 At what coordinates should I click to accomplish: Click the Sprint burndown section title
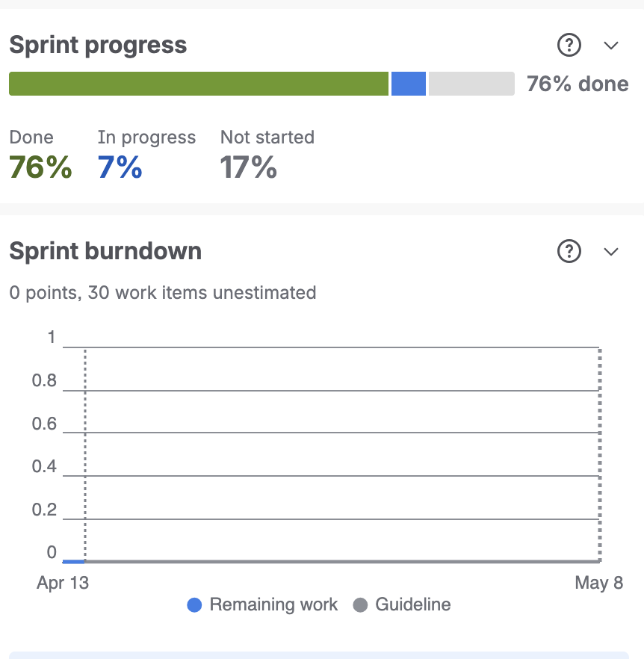(x=105, y=251)
